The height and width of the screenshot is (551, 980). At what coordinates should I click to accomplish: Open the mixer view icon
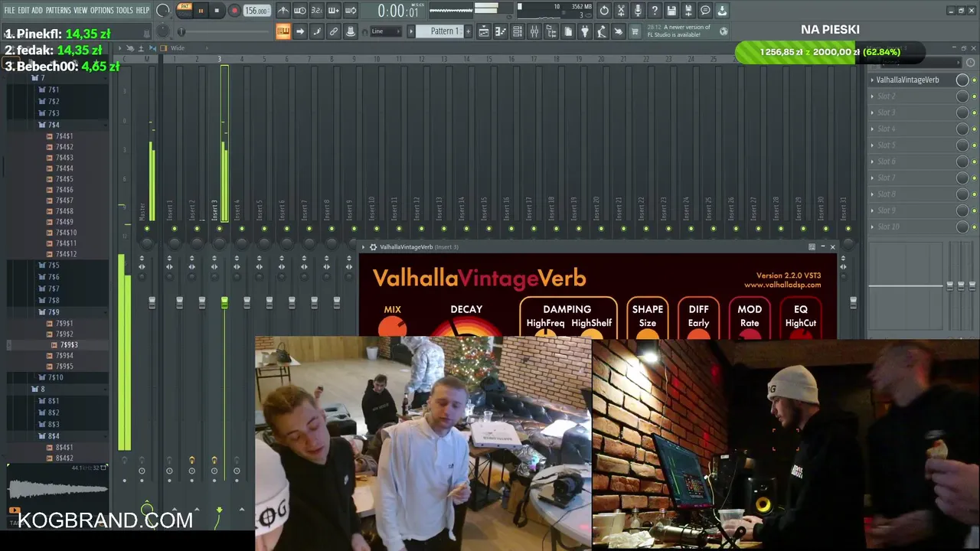point(534,31)
